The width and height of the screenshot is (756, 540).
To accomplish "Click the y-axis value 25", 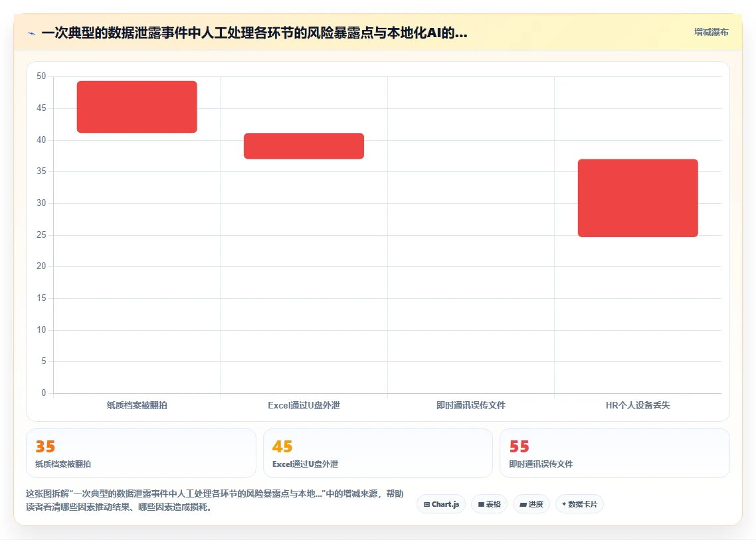I will point(41,235).
